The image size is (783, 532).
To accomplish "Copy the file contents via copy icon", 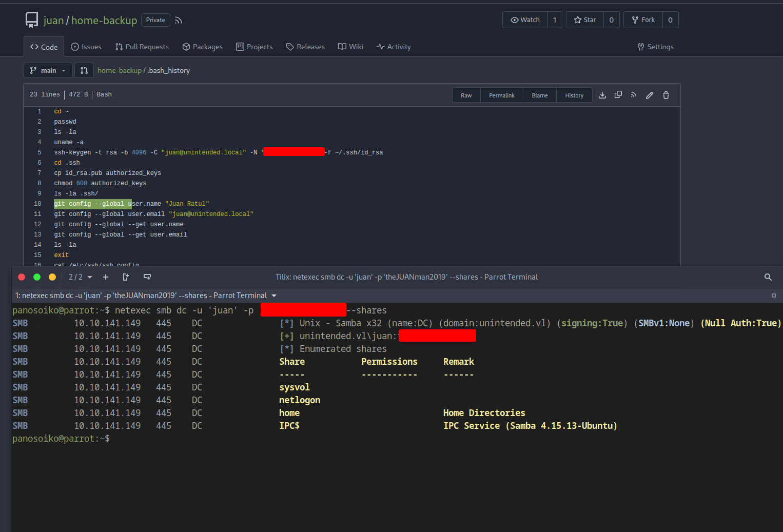I will click(618, 95).
